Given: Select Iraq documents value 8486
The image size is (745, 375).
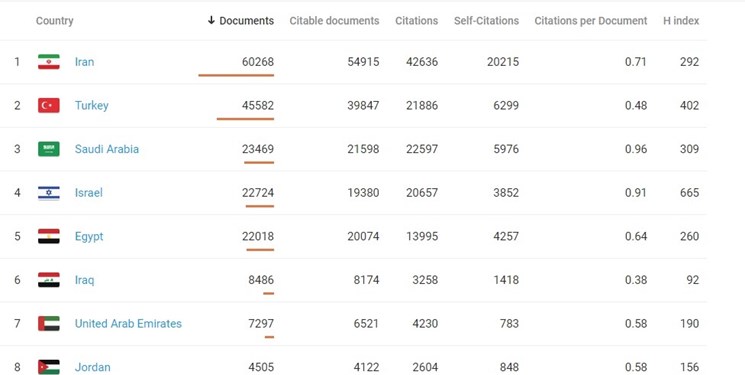Looking at the screenshot, I should [x=261, y=280].
